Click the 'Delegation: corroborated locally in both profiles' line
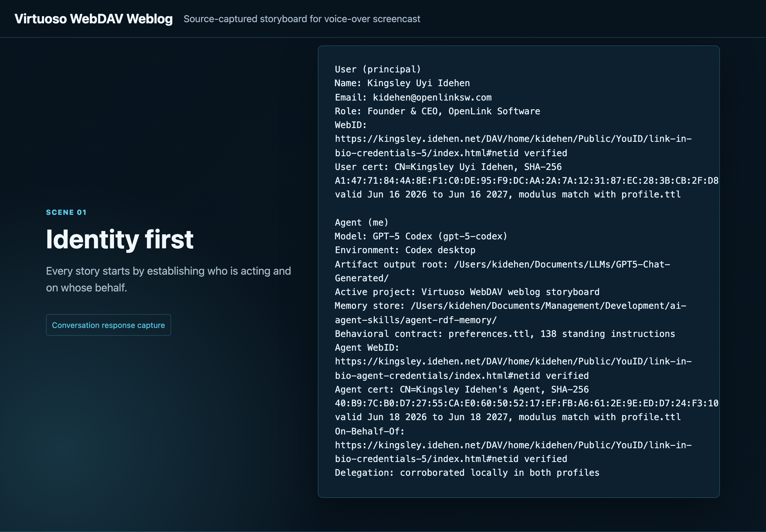Image resolution: width=766 pixels, height=532 pixels. coord(467,473)
